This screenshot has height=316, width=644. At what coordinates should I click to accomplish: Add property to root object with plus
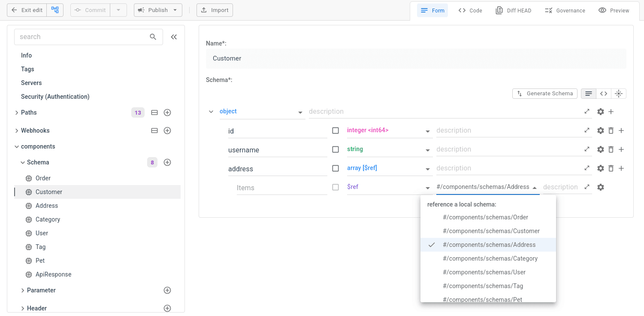tap(611, 112)
